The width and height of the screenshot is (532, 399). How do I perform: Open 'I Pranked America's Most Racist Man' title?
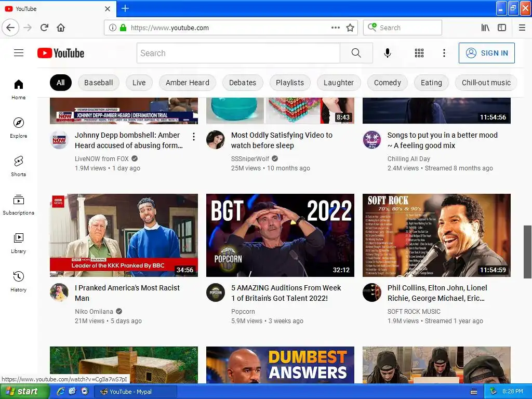coord(127,293)
